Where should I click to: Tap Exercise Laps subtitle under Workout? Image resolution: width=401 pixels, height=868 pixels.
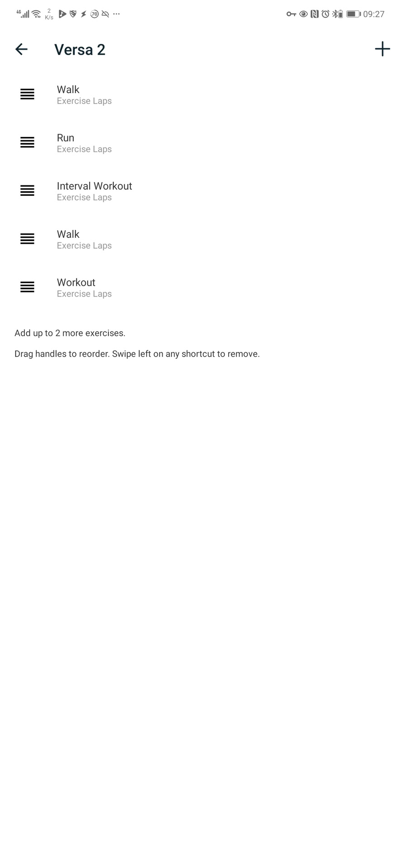pyautogui.click(x=84, y=294)
